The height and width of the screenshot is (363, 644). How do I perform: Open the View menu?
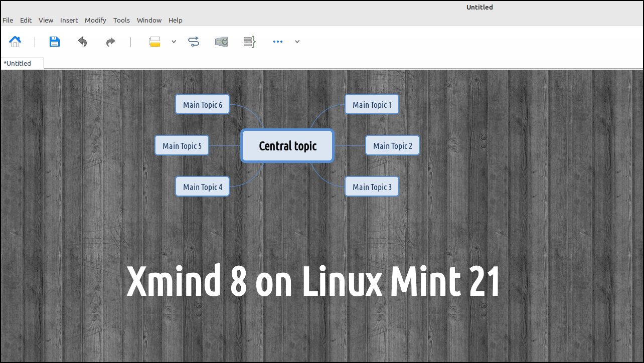tap(46, 20)
